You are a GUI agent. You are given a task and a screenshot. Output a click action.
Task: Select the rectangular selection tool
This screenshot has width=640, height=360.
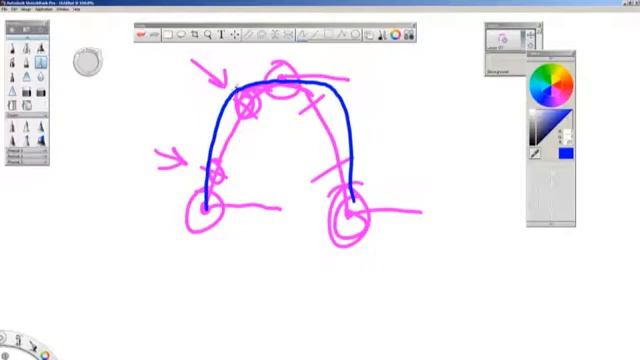pyautogui.click(x=168, y=35)
